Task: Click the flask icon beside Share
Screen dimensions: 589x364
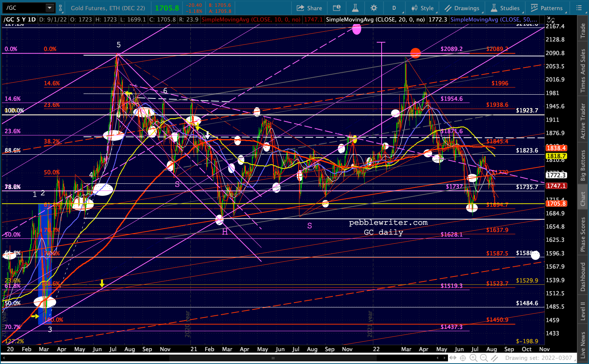Action: [355, 8]
